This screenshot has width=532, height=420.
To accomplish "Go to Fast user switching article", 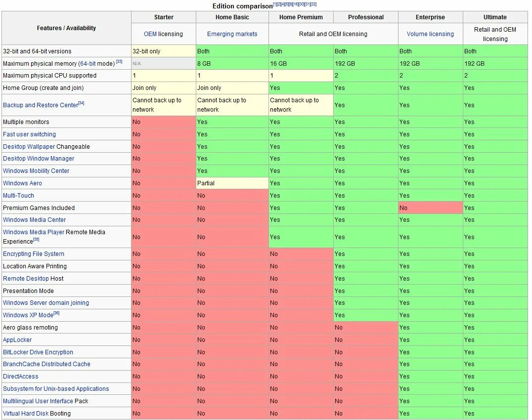I will [x=29, y=134].
